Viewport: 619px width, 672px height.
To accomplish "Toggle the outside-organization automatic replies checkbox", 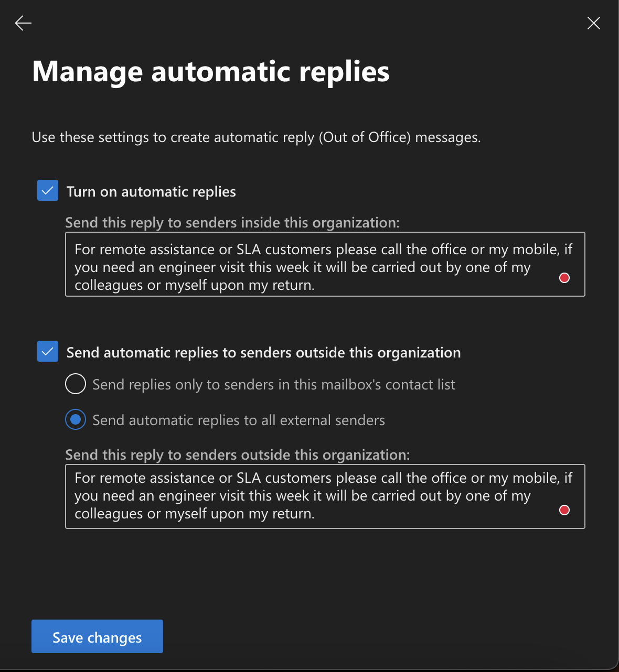I will [x=48, y=352].
